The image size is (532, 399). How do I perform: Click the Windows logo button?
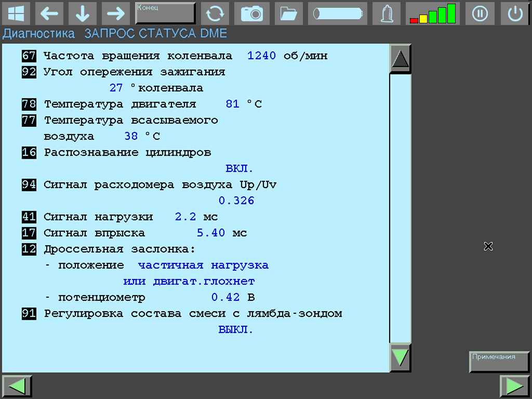click(16, 14)
